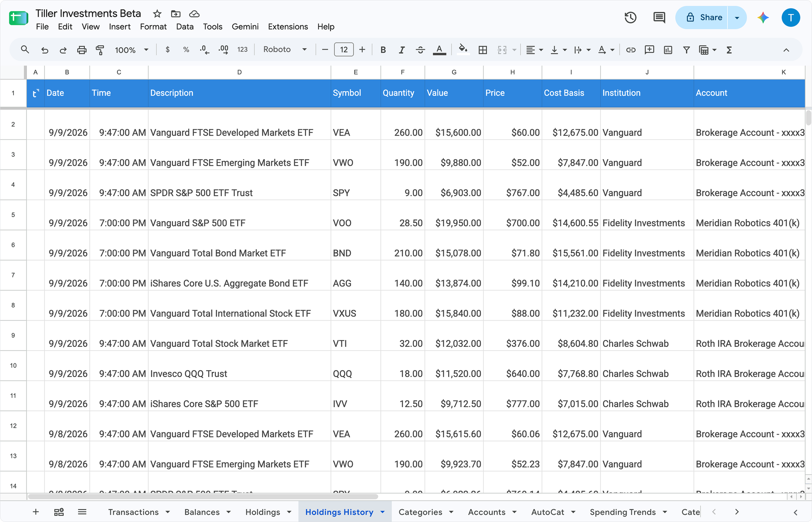This screenshot has width=812, height=522.
Task: Open the Data menu
Action: 185,26
